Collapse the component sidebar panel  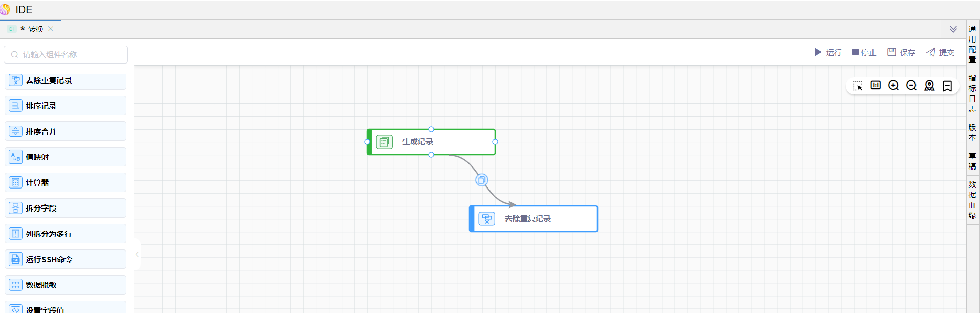point(137,254)
